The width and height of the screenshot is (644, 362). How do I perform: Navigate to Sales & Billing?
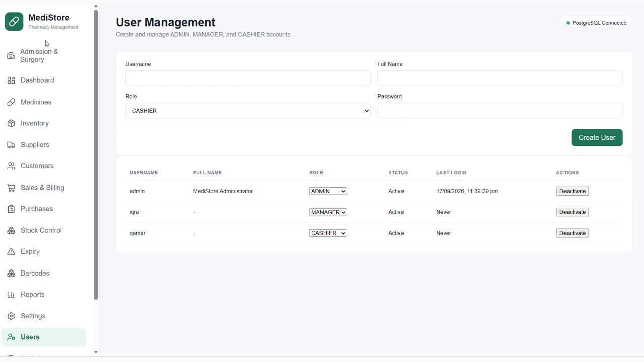pos(44,188)
